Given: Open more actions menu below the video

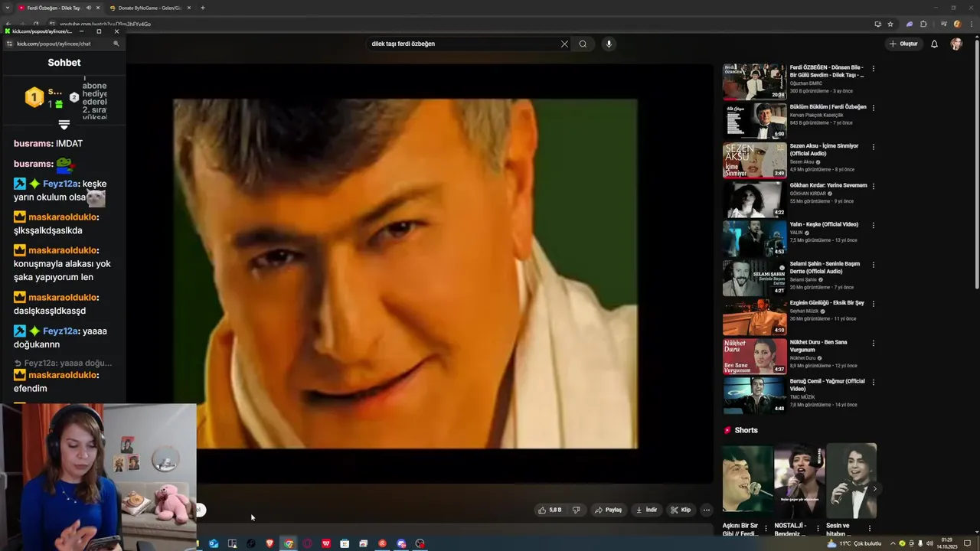Looking at the screenshot, I should (x=707, y=510).
